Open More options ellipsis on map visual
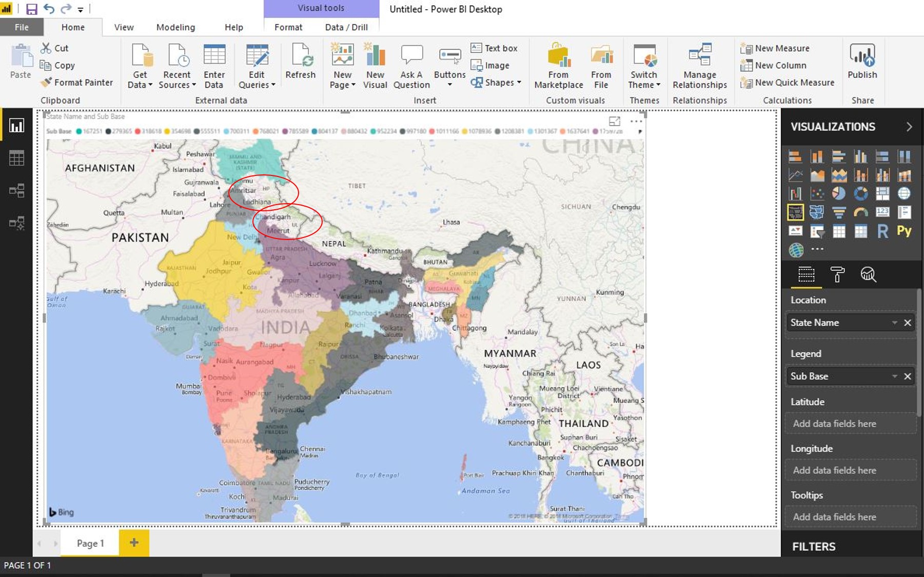 pyautogui.click(x=636, y=122)
